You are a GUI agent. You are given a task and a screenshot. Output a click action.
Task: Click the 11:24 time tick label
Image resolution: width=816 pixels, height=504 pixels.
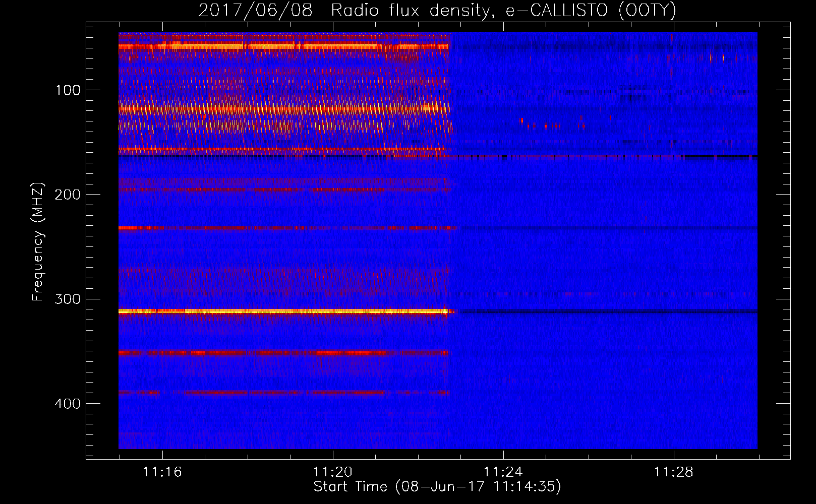pos(503,472)
